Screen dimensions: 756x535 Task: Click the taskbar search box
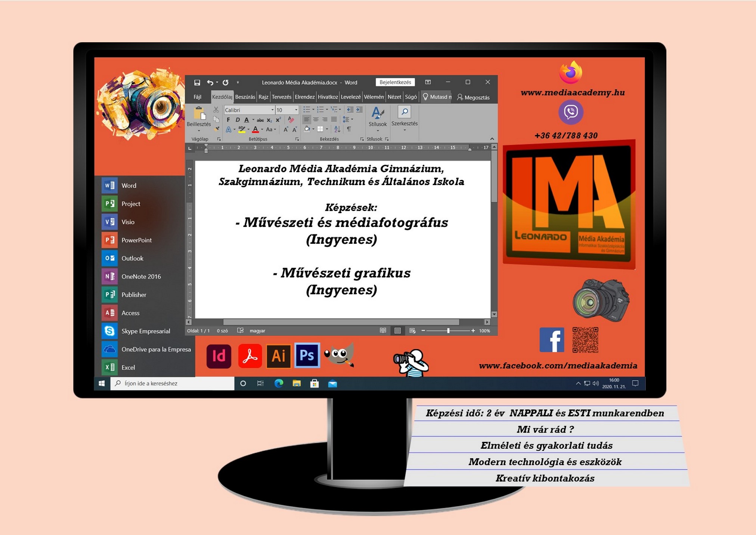pos(172,384)
